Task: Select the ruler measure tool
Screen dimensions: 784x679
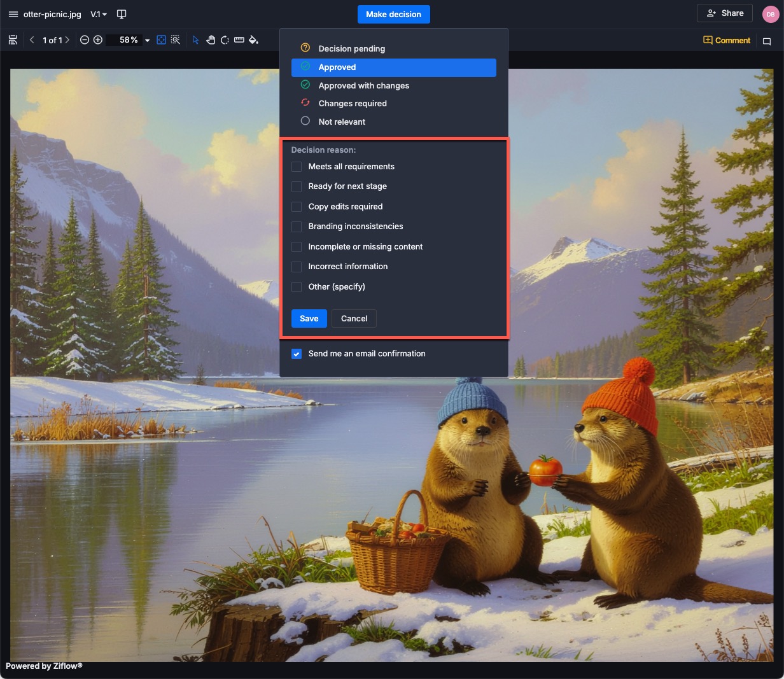Action: pos(239,40)
